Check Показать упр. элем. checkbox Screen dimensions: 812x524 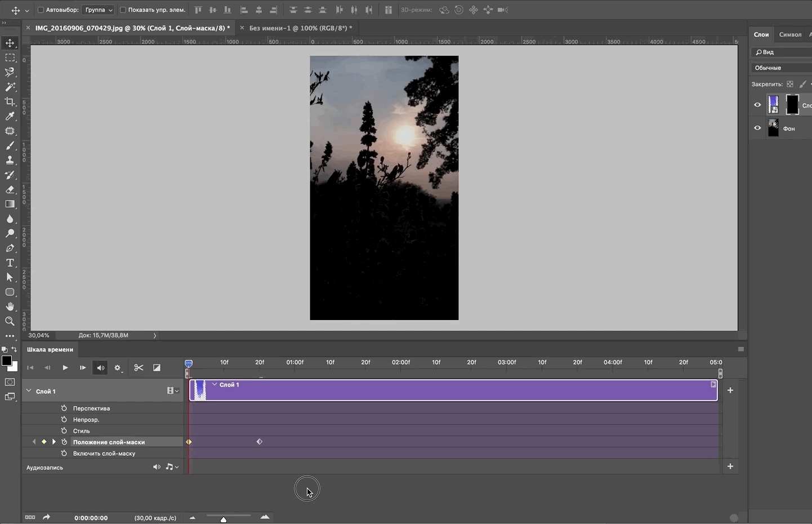(x=123, y=10)
